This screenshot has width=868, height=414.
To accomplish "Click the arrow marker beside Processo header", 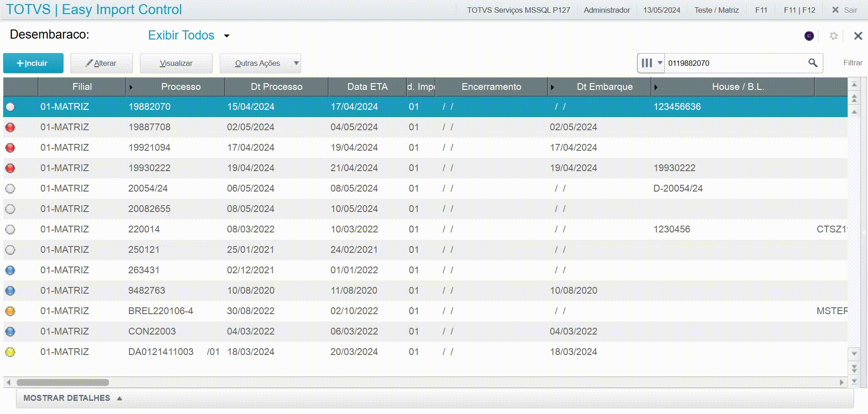I will [x=131, y=87].
